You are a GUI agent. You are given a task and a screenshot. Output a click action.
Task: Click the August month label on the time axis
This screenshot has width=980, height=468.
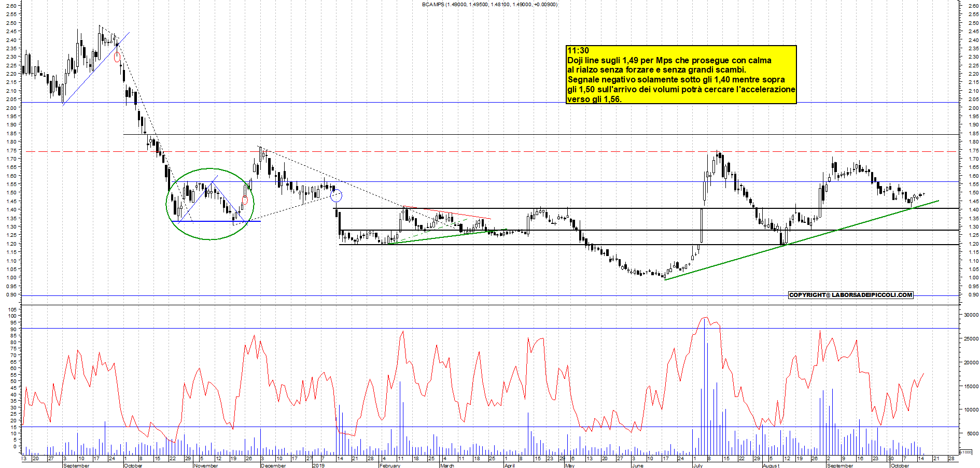point(771,465)
